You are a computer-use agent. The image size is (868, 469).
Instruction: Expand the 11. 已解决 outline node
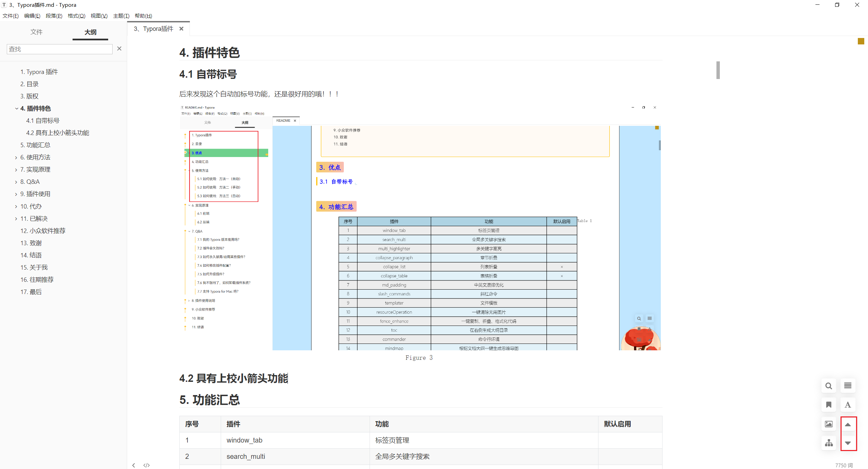click(x=16, y=219)
